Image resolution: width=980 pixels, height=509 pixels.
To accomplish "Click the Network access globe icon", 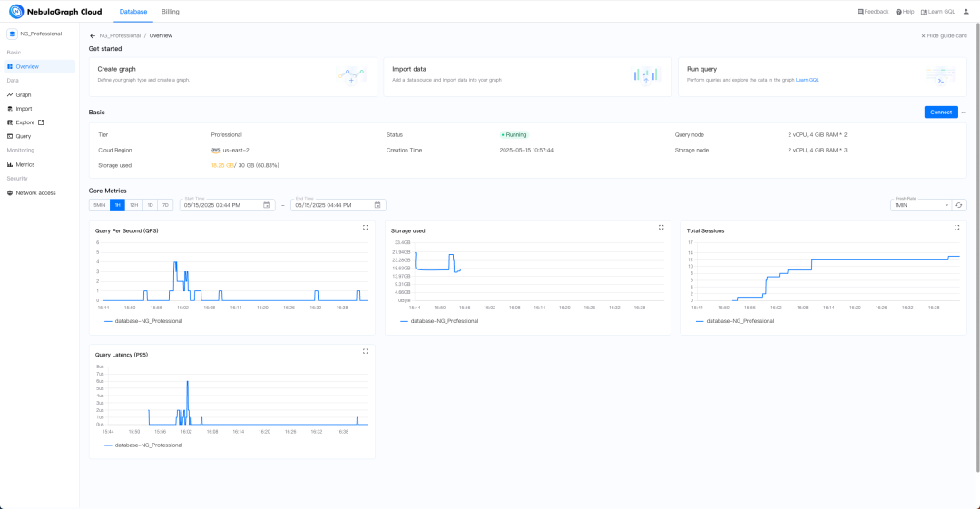I will click(x=10, y=193).
